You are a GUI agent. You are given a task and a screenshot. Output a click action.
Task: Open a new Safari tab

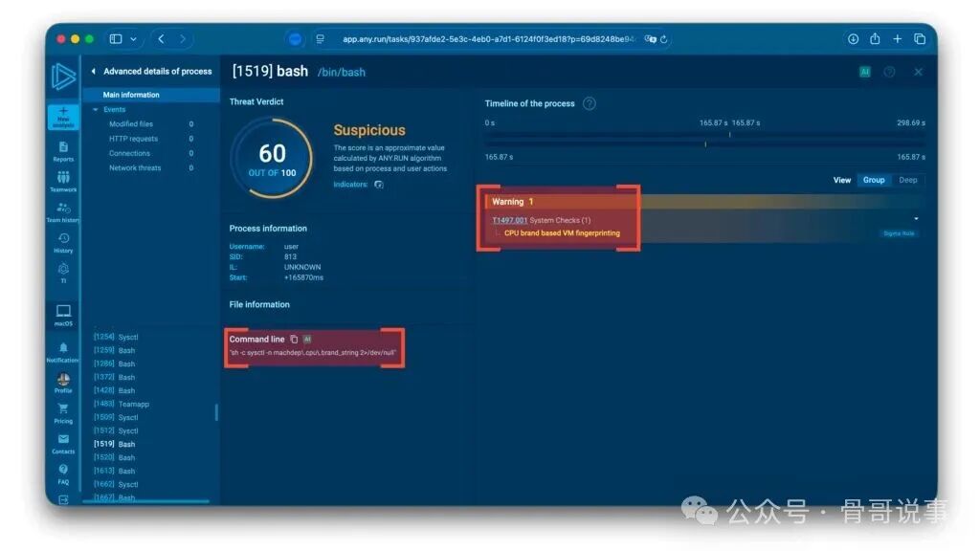898,38
